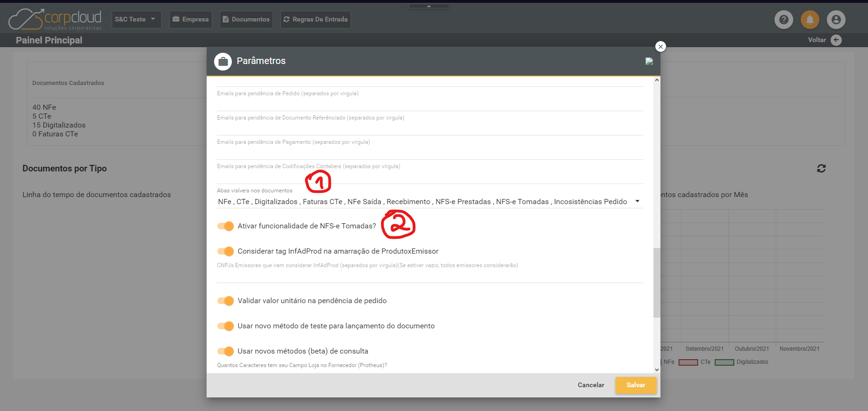Click 'Painel Principal' heading
This screenshot has width=868, height=411.
click(49, 40)
